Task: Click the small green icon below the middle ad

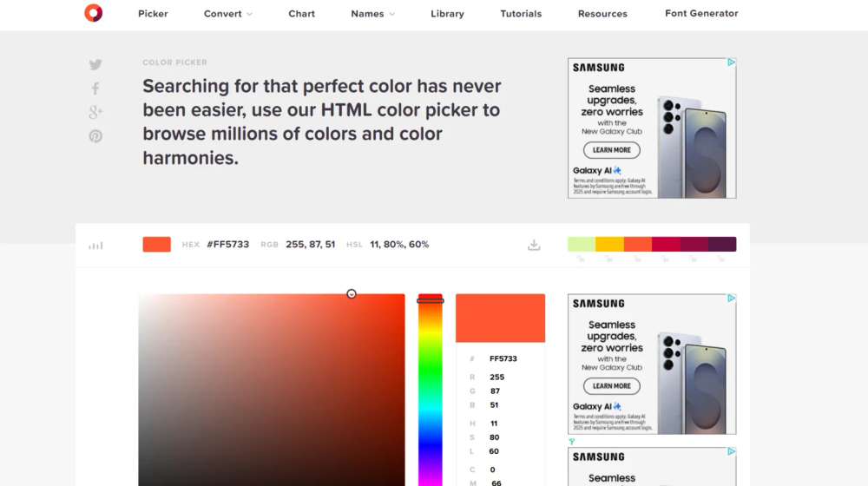Action: [x=571, y=442]
